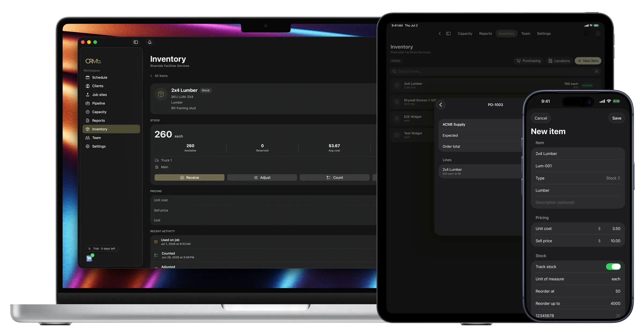
Task: Edit the Unit cost field showing 3.50
Action: pos(578,229)
